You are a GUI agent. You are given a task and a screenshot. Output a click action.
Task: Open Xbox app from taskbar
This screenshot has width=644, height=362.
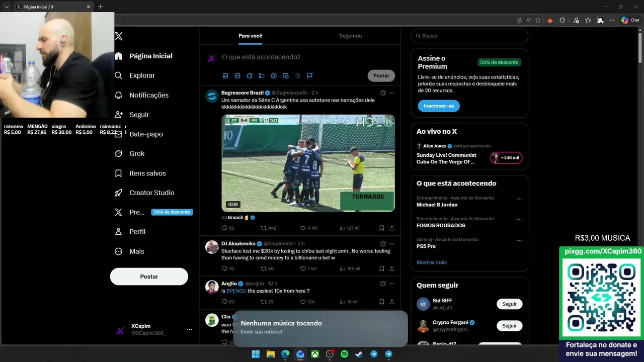point(314,354)
